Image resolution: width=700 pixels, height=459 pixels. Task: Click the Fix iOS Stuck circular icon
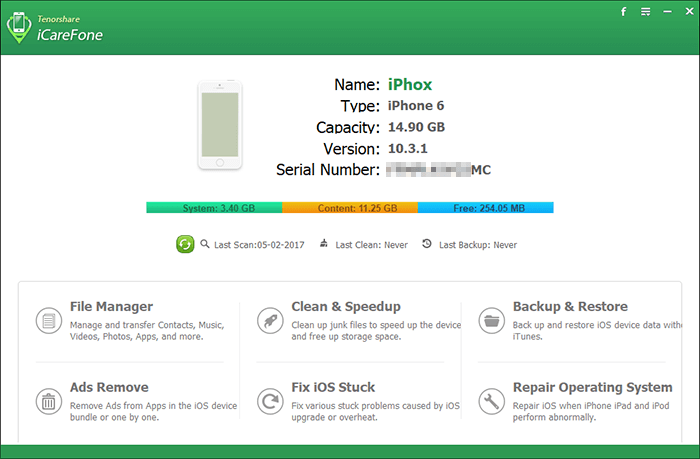(x=269, y=401)
